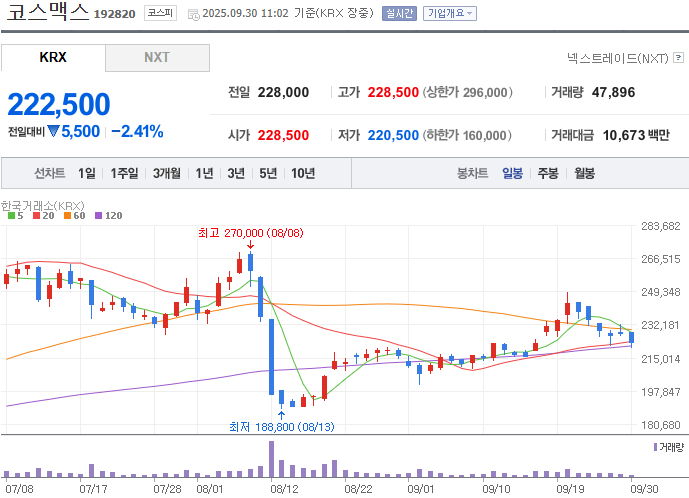The height and width of the screenshot is (498, 689).
Task: Click the 코스맥스 stock name heading
Action: click(47, 12)
